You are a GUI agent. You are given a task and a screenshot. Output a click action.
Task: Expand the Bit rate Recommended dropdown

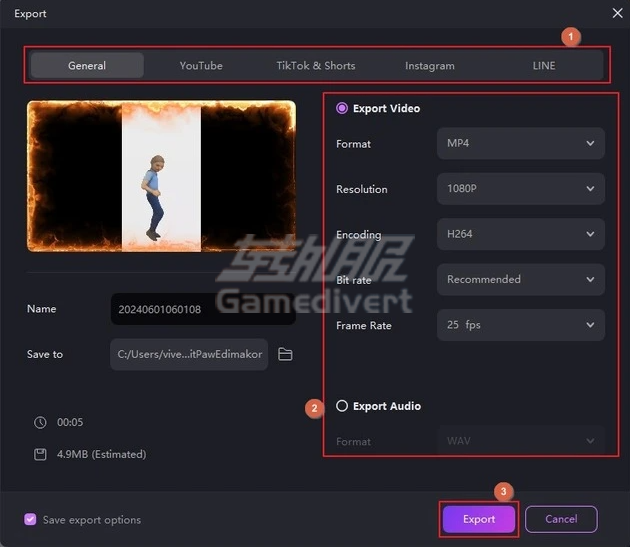click(x=520, y=279)
